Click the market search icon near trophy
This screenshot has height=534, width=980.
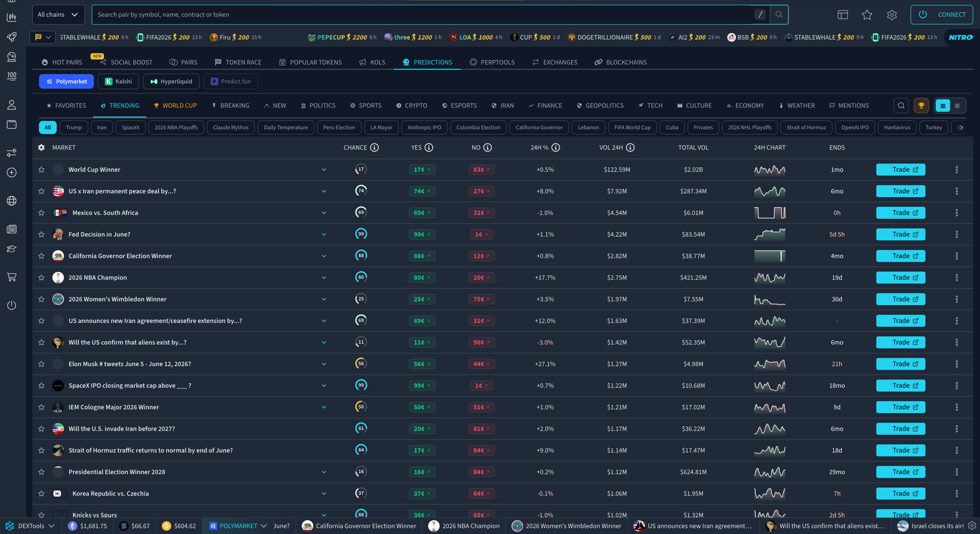point(901,105)
